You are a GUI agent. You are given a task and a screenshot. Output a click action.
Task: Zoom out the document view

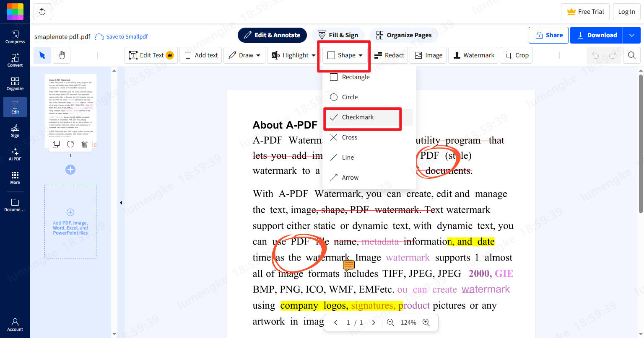(390, 323)
